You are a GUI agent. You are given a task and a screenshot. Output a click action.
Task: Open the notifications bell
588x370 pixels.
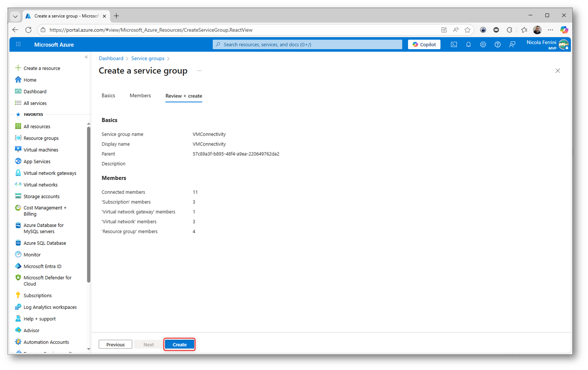tap(468, 44)
